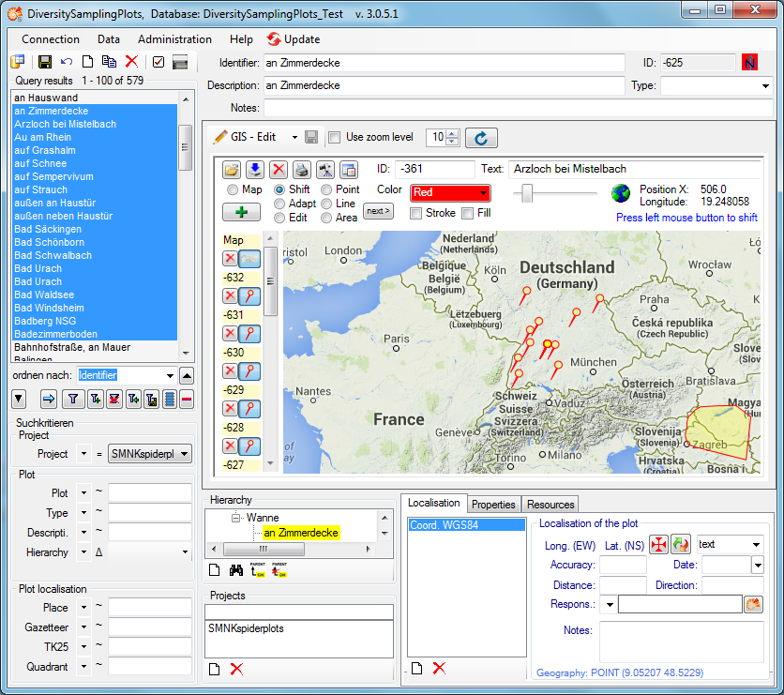The image size is (784, 695).
Task: Print the map with printer icon
Action: pyautogui.click(x=302, y=170)
